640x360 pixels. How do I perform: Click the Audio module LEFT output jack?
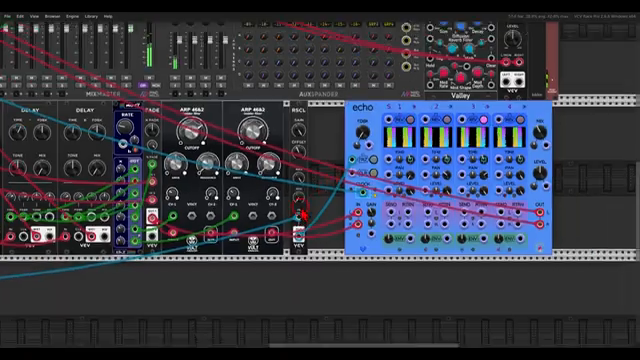[x=506, y=82]
